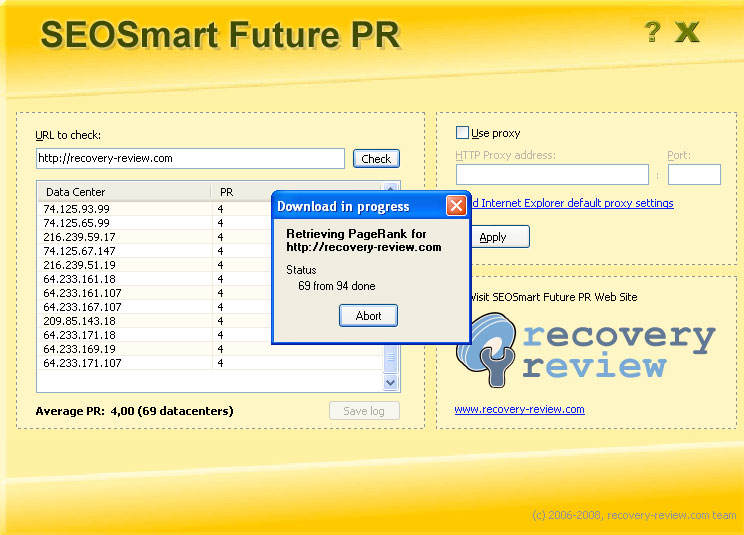Click the Port input field
744x535 pixels.
694,175
